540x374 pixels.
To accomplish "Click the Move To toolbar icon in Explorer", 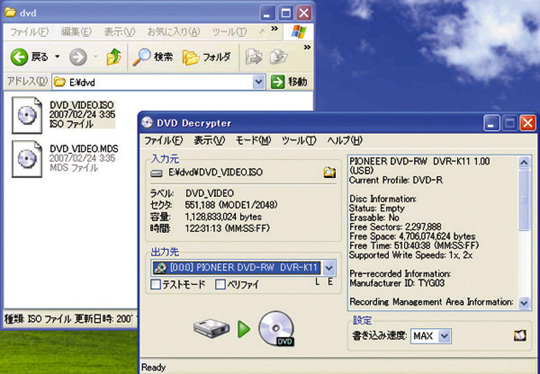I will 254,57.
